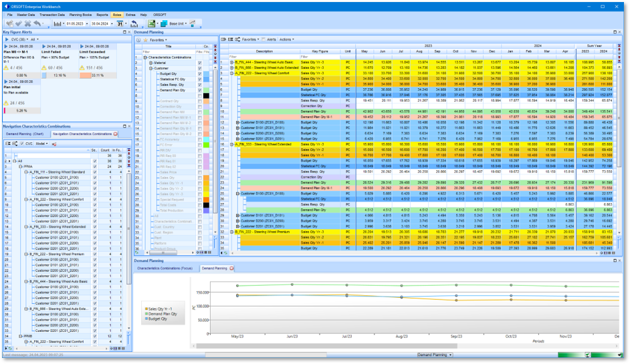Click the teal stacked cubes icon next to Base Unit
Viewport: 630px width, 364px height.
click(164, 23)
